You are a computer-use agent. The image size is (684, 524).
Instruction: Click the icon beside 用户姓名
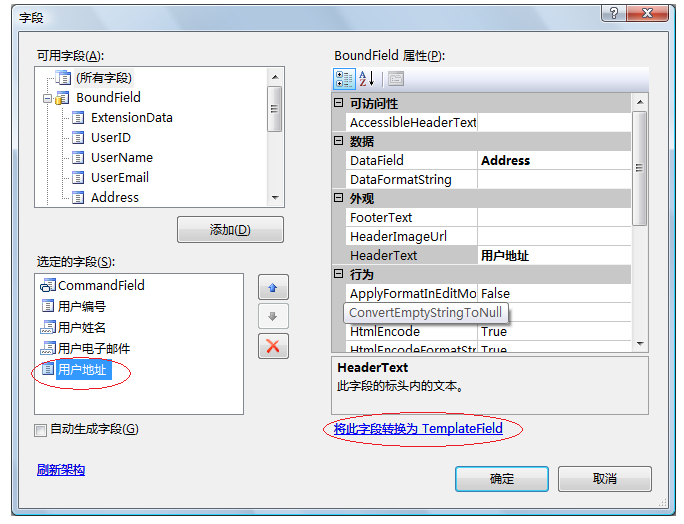point(48,327)
